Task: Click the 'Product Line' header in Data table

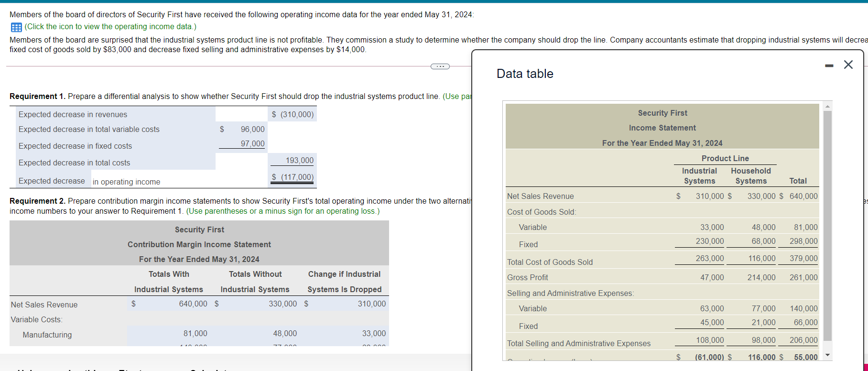Action: point(725,158)
